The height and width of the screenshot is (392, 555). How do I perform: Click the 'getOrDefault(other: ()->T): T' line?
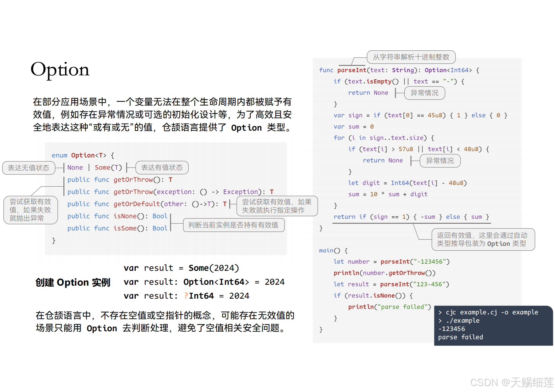coord(147,204)
